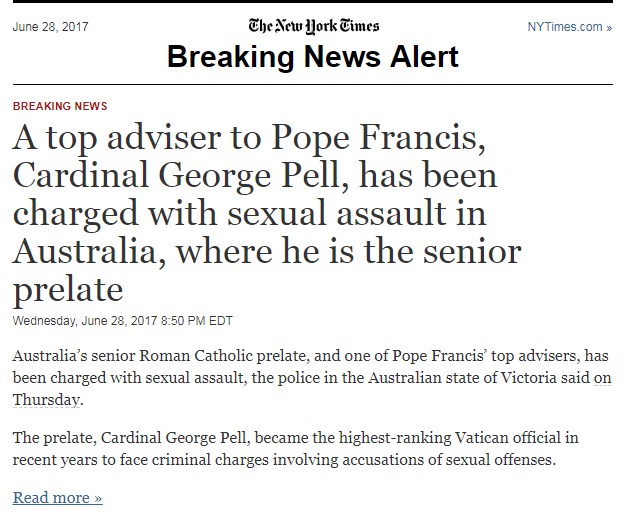Click the June 28, 2017 header date
Screen dimensions: 629x522
tap(51, 27)
